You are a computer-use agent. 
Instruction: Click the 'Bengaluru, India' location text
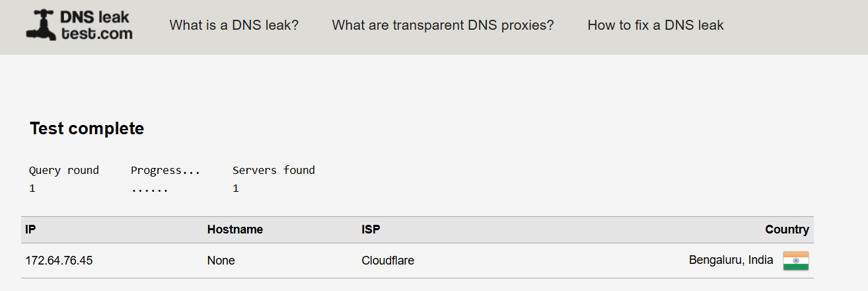coord(731,260)
